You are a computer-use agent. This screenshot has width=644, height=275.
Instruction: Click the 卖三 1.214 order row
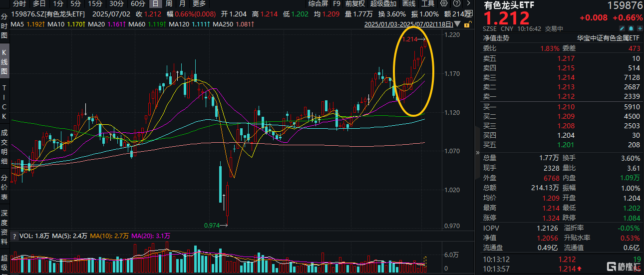tap(561, 77)
